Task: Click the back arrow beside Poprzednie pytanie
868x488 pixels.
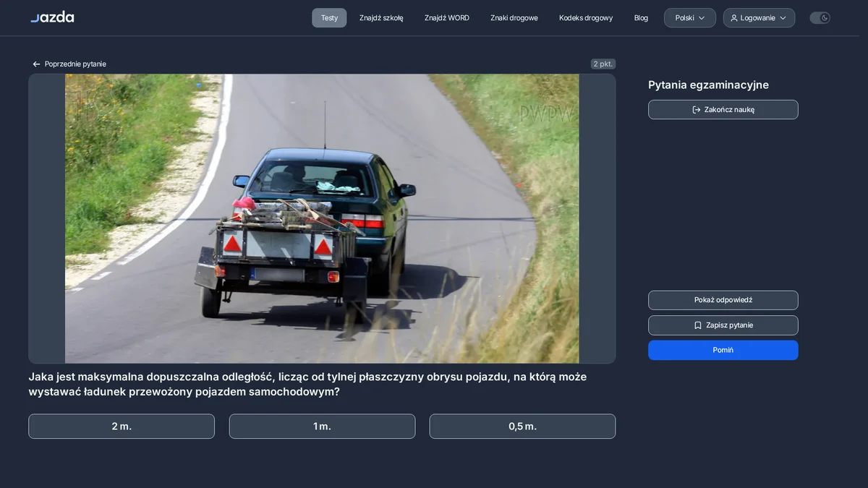Action: point(36,64)
